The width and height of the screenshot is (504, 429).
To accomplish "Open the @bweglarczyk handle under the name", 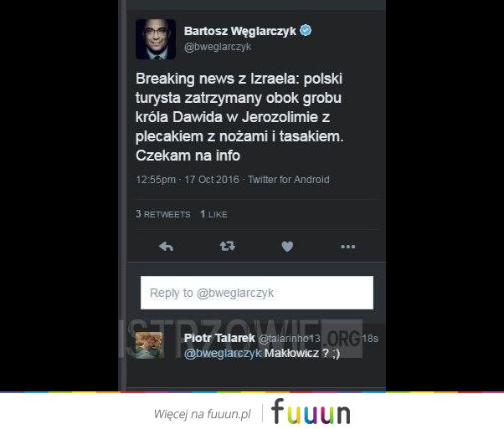I will point(218,47).
